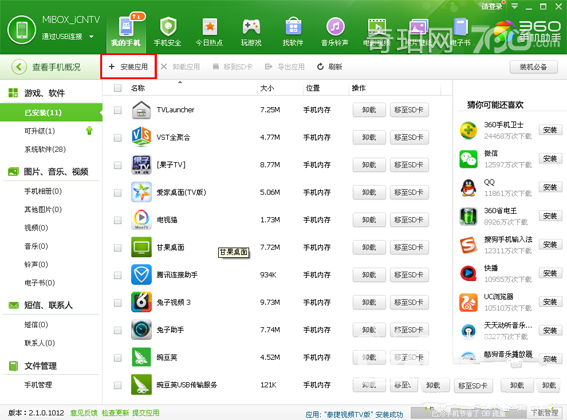Sort list by 名称 column header
The height and width of the screenshot is (420, 567).
pos(138,88)
